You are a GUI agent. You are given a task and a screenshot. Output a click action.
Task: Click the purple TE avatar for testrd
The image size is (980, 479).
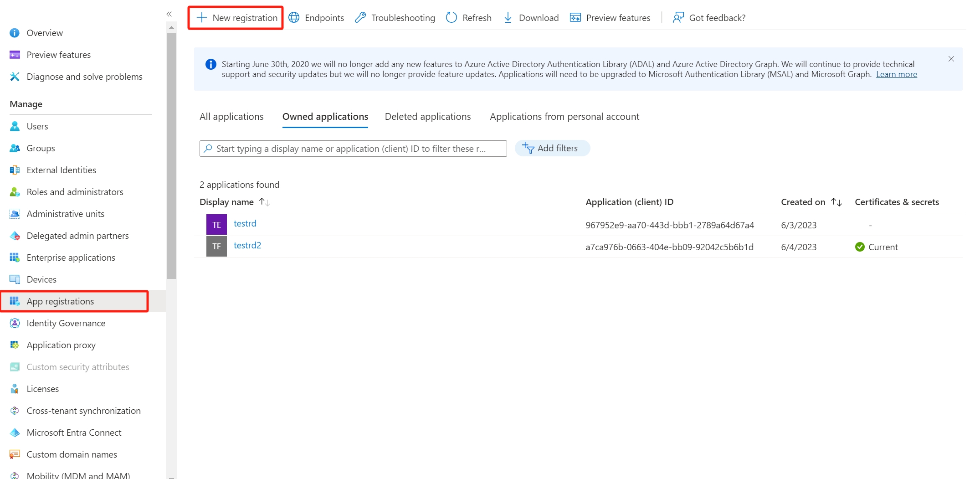[x=216, y=225]
